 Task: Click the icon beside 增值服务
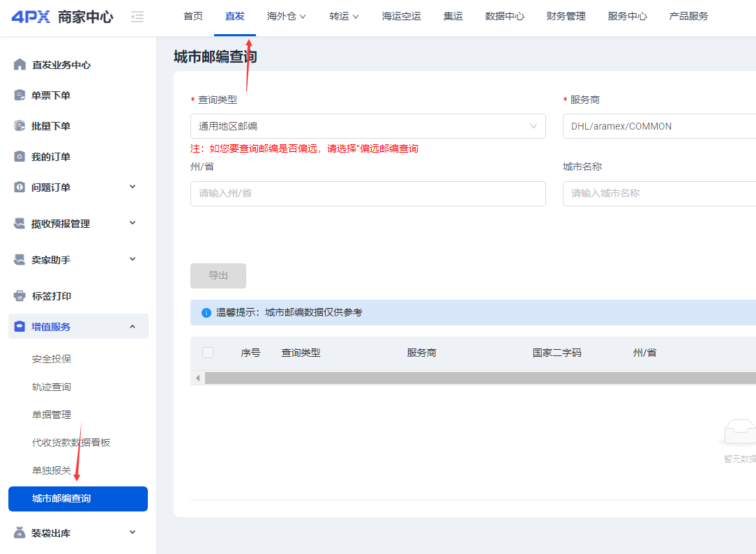pos(20,327)
